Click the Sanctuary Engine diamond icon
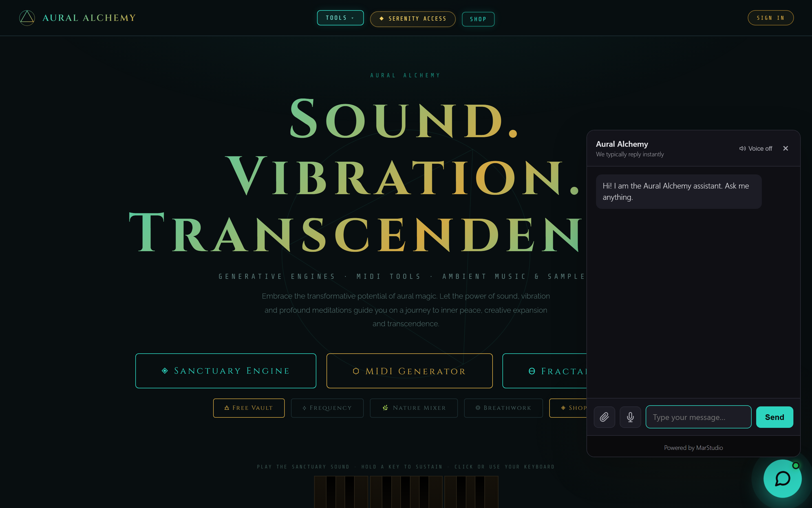The width and height of the screenshot is (812, 508). coord(165,371)
